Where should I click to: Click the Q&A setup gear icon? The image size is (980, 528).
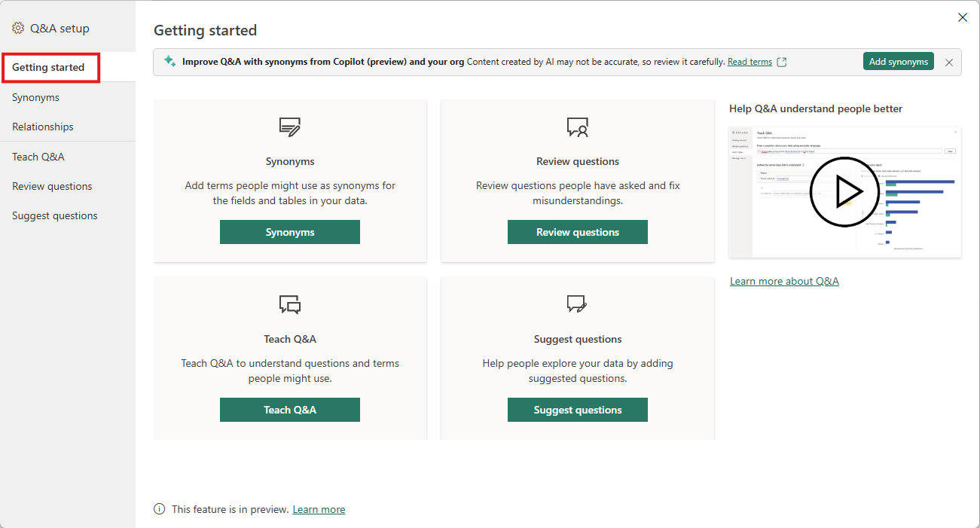tap(18, 29)
